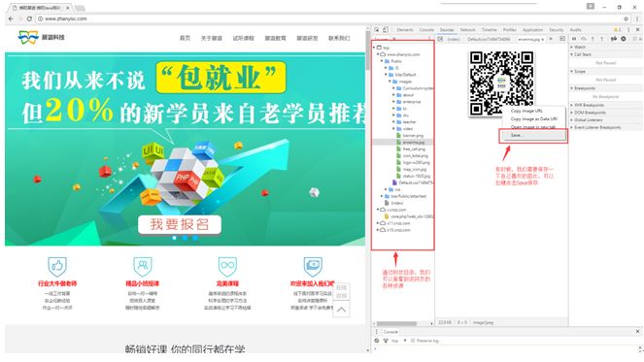Select the first carousel dot on the banner
This screenshot has width=644, height=362.
point(175,238)
